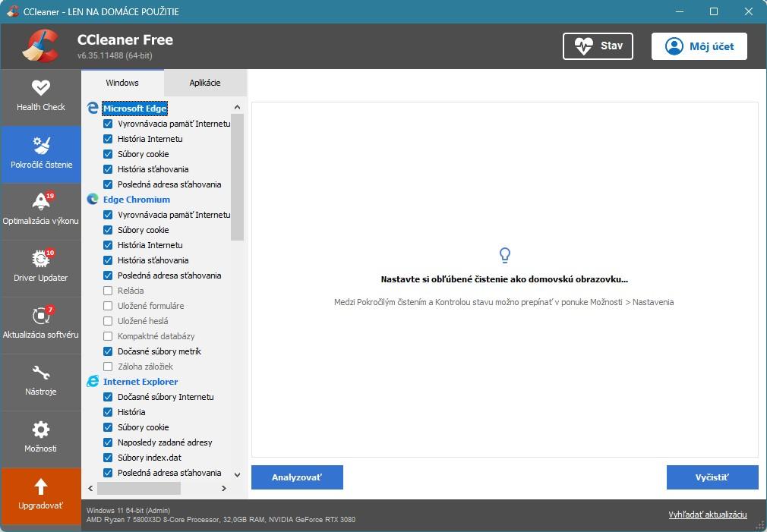Click the version text v6.35.11488
The height and width of the screenshot is (532, 767).
[x=115, y=55]
